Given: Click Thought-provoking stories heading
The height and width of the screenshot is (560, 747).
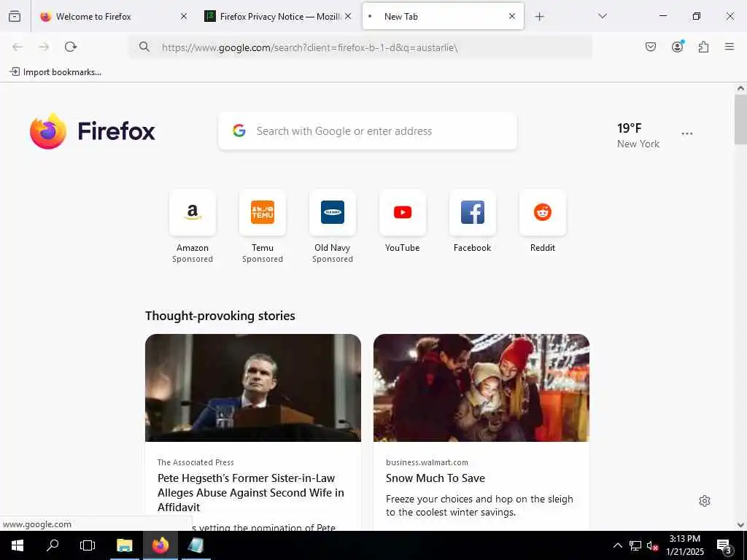Looking at the screenshot, I should pos(220,316).
